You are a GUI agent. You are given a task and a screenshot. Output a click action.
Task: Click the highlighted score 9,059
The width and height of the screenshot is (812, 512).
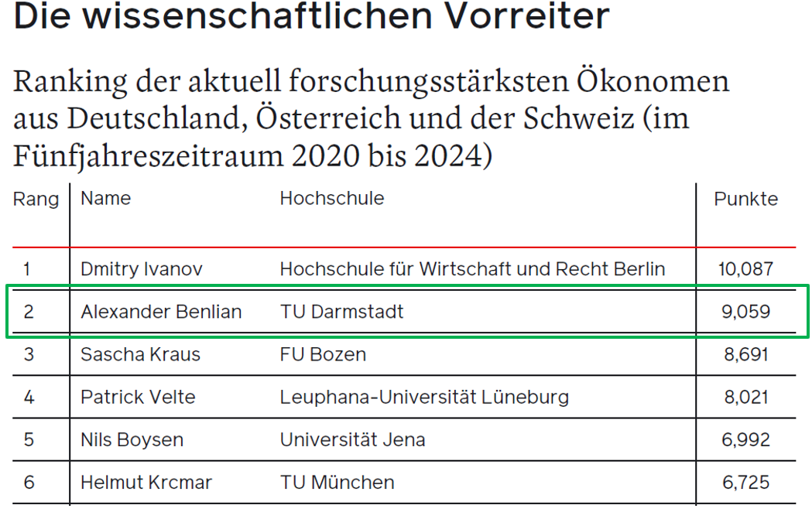745,312
